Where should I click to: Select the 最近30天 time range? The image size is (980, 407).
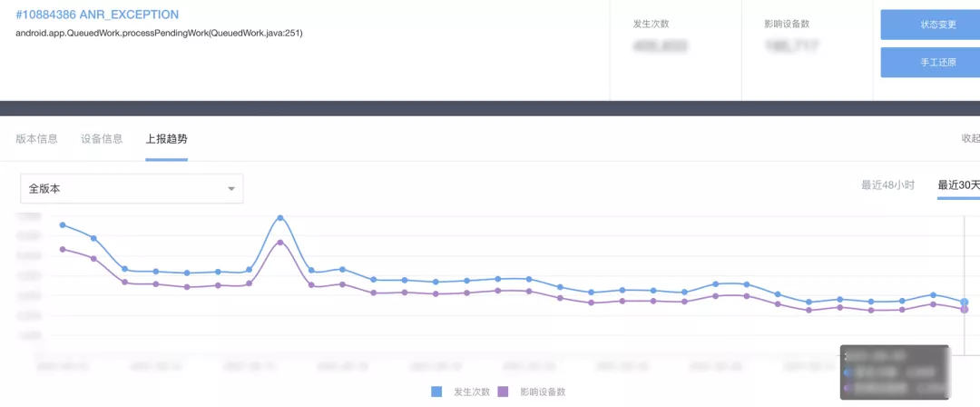[958, 185]
